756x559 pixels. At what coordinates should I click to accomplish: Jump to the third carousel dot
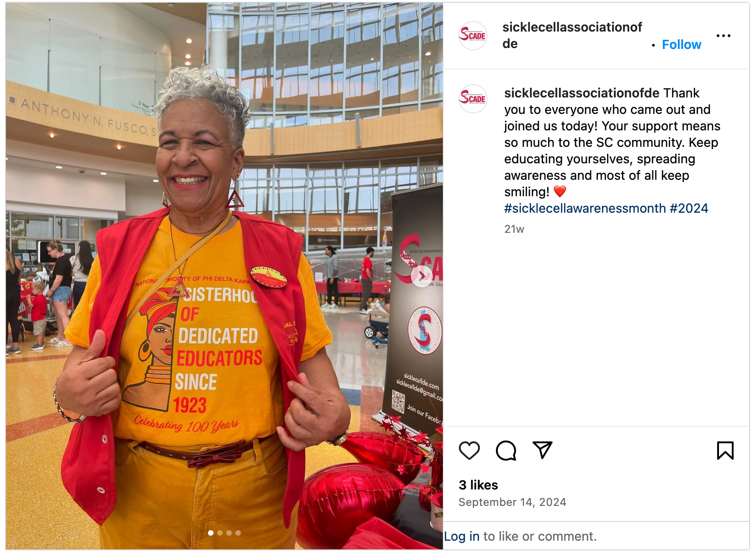(229, 533)
